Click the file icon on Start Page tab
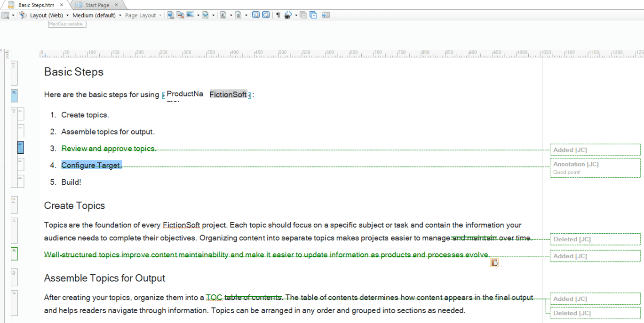 tap(79, 5)
